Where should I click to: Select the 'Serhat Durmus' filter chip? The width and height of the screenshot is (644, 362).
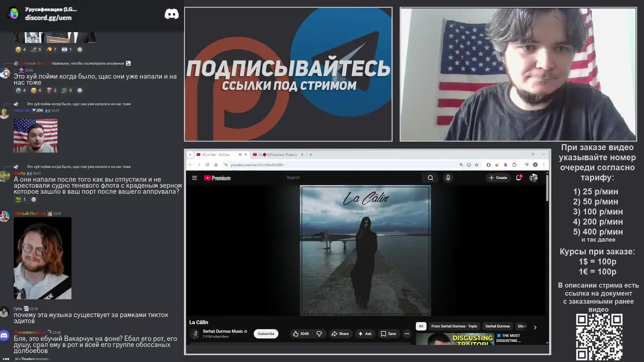point(498,326)
